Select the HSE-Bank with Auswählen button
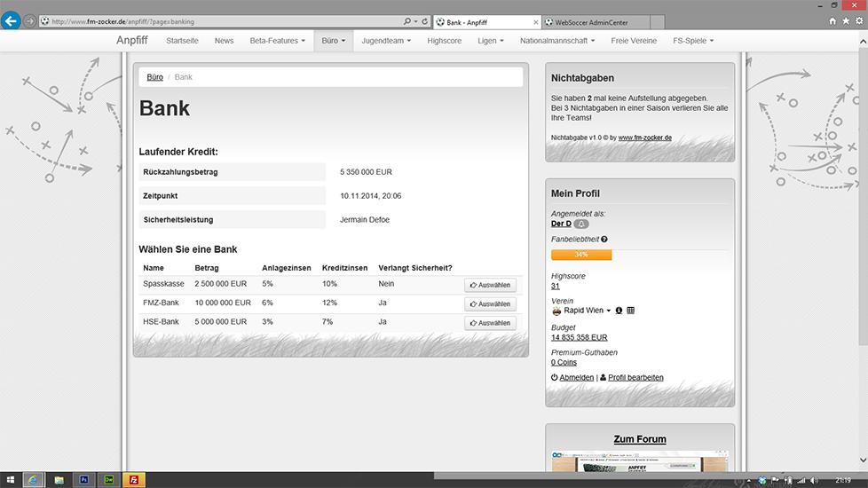Screen dimensions: 868x488 pos(490,323)
